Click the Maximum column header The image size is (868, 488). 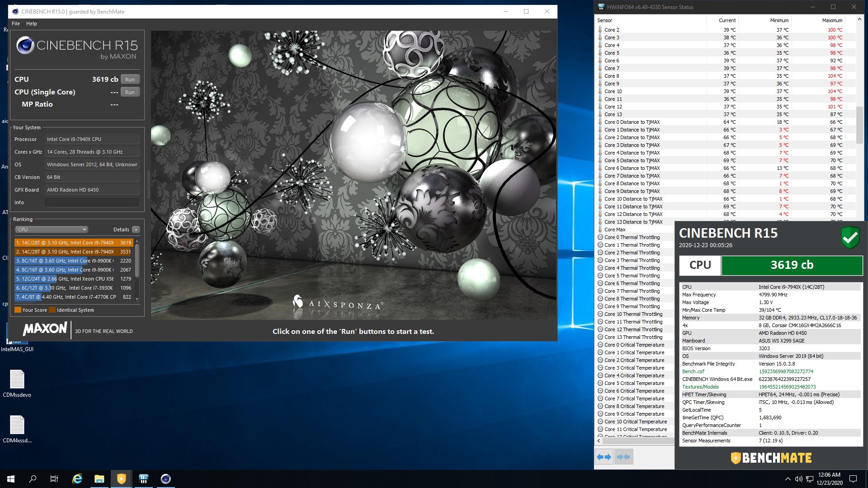pyautogui.click(x=818, y=20)
